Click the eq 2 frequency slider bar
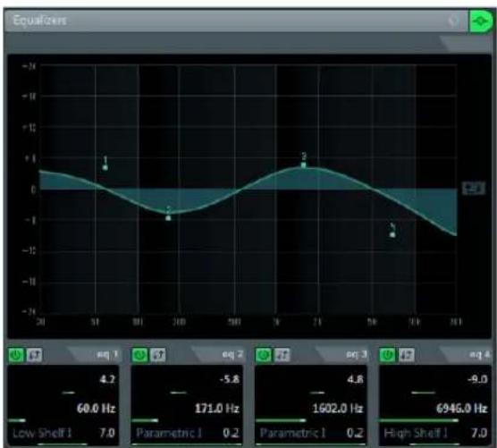Screen dimensions: 497x448 point(145,421)
